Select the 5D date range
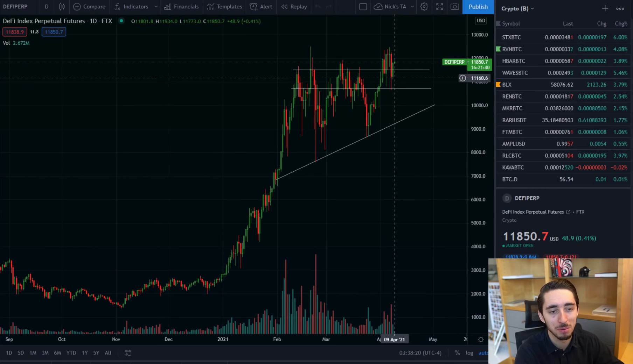Viewport: 633px width, 364px height. tap(21, 353)
